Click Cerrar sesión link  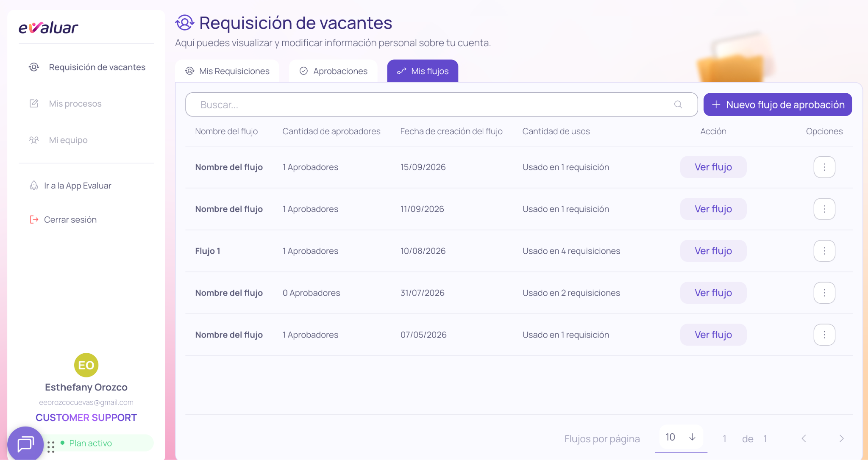pos(70,220)
